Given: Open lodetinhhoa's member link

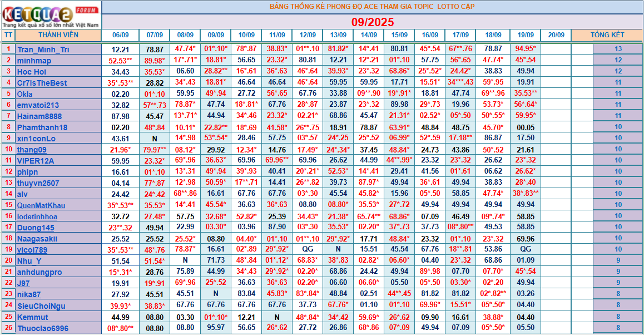Looking at the screenshot, I should click(37, 216).
